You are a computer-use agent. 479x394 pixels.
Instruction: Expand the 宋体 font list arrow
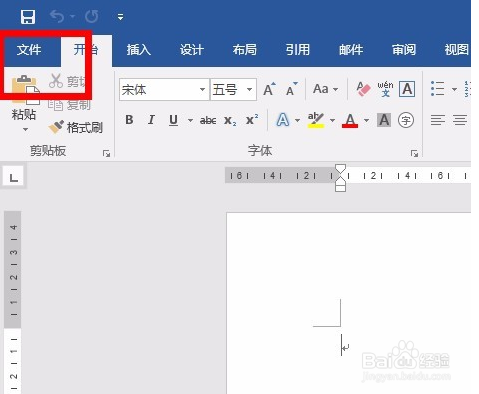202,90
